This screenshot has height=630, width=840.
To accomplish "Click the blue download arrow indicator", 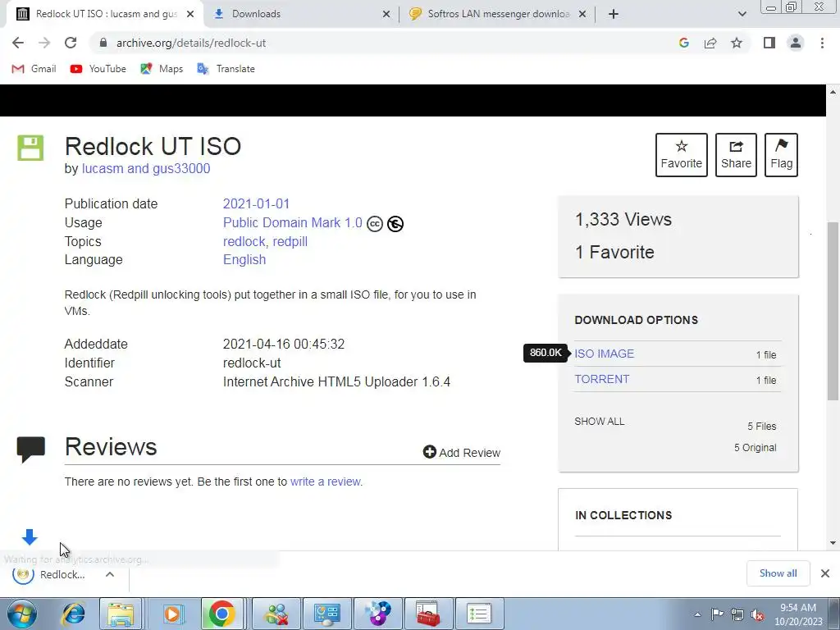I will (x=30, y=536).
